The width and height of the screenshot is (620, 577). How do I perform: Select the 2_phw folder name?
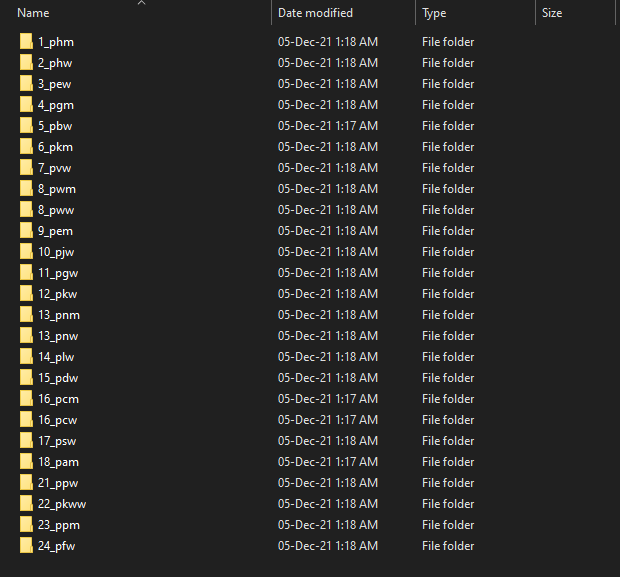coord(55,63)
